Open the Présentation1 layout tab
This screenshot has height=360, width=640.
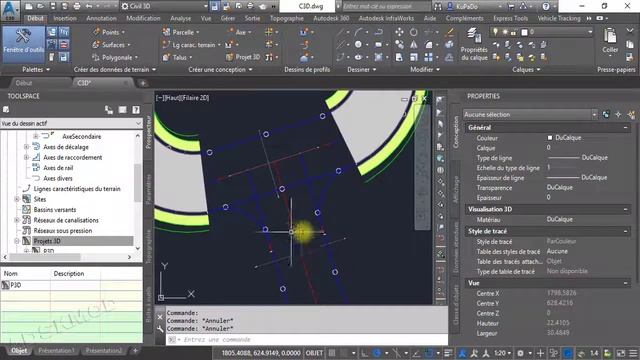pos(56,351)
